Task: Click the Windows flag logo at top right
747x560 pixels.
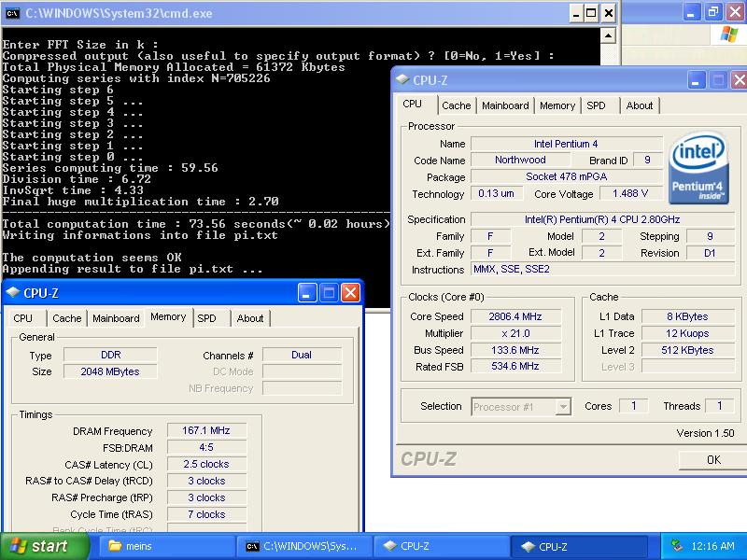Action: [728, 35]
